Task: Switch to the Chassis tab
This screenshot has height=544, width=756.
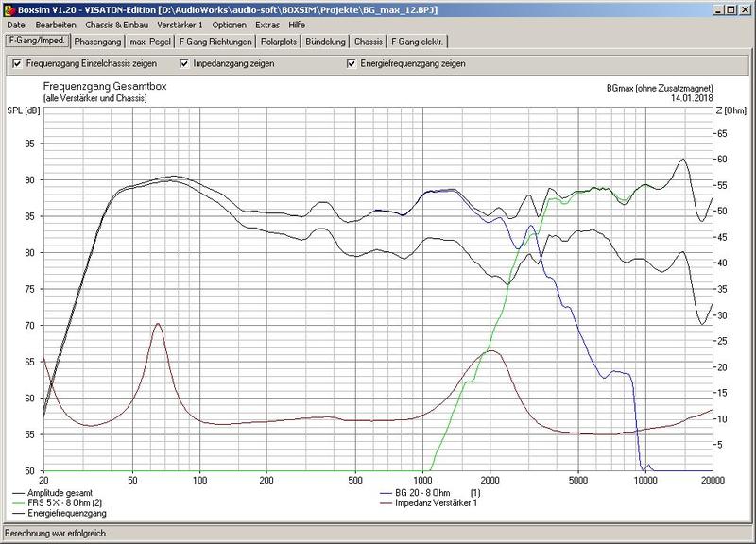Action: point(369,42)
